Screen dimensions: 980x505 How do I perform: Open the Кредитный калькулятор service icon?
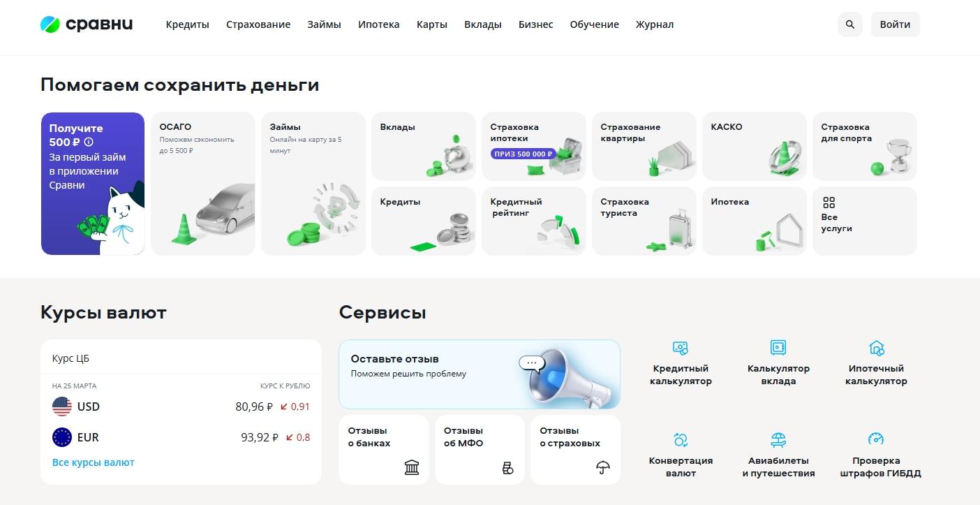(x=681, y=348)
